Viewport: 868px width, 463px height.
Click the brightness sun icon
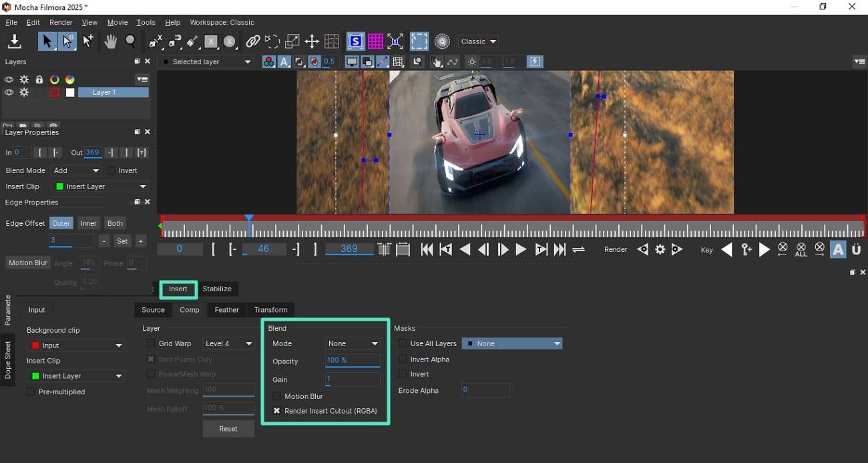pos(472,62)
